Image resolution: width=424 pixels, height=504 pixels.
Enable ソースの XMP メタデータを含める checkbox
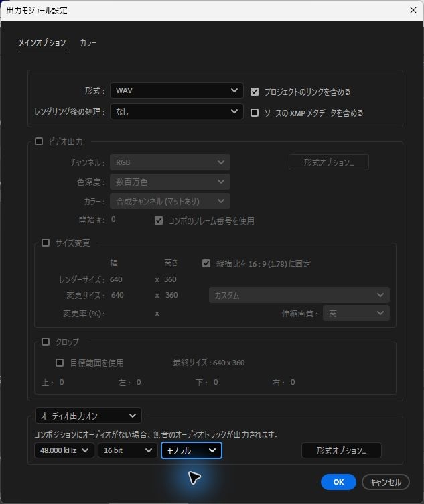(x=255, y=113)
